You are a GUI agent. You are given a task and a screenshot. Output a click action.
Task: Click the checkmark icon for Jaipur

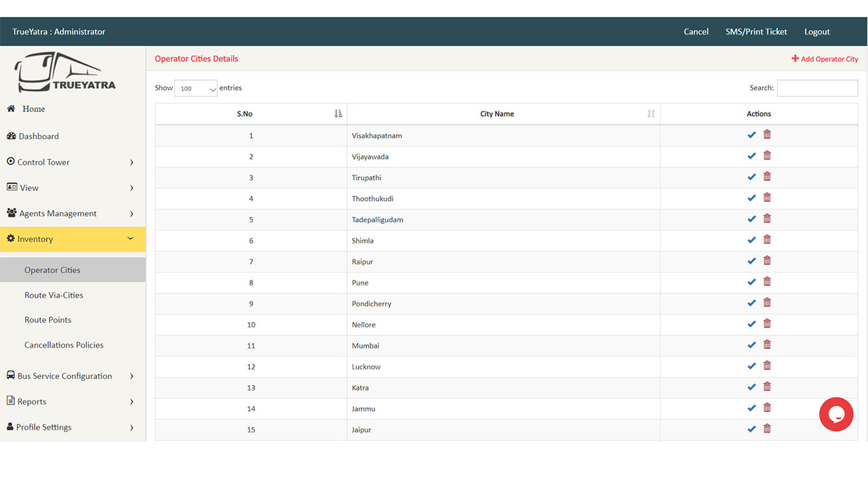(751, 430)
